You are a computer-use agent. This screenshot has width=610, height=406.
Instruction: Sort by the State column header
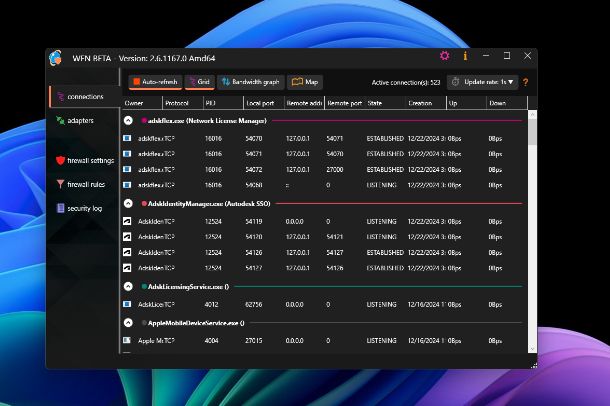pos(385,103)
